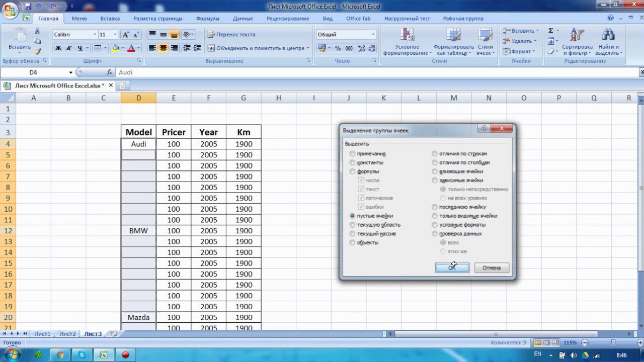Open the Calibri font name dropdown
Viewport: 644px width, 362px height.
click(x=95, y=35)
